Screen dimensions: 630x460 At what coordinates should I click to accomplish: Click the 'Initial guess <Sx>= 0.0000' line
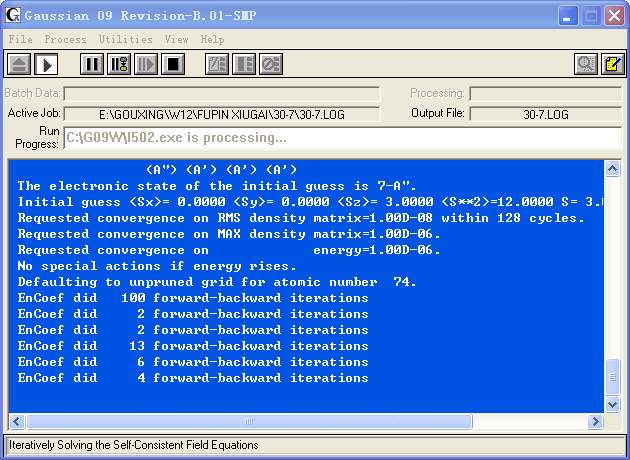click(x=310, y=202)
